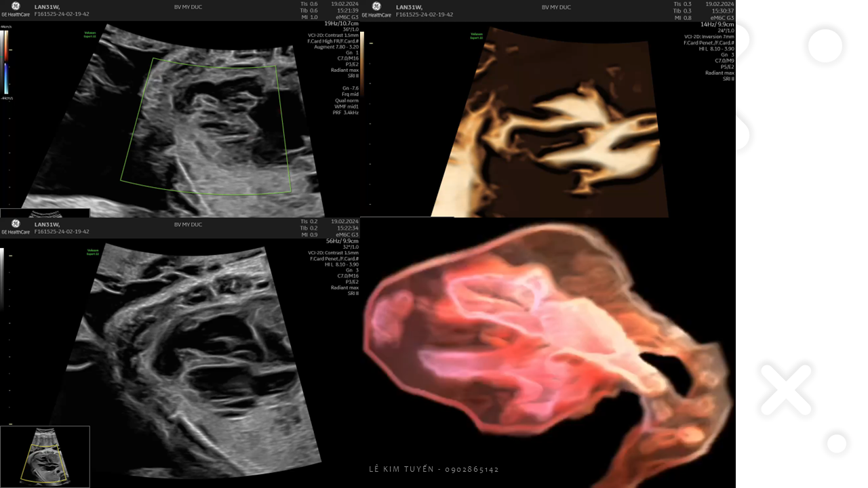The height and width of the screenshot is (488, 868).
Task: Click green Voluson label in sepia render panel
Action: click(x=477, y=36)
